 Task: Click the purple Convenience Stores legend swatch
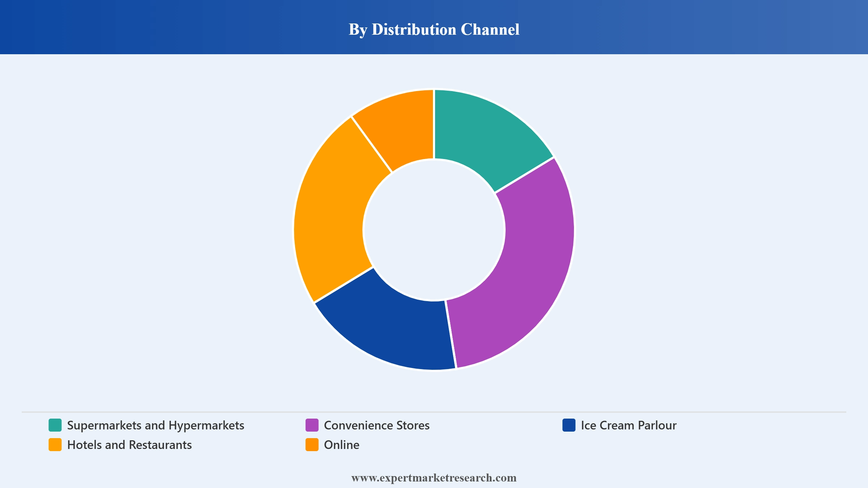pyautogui.click(x=312, y=425)
